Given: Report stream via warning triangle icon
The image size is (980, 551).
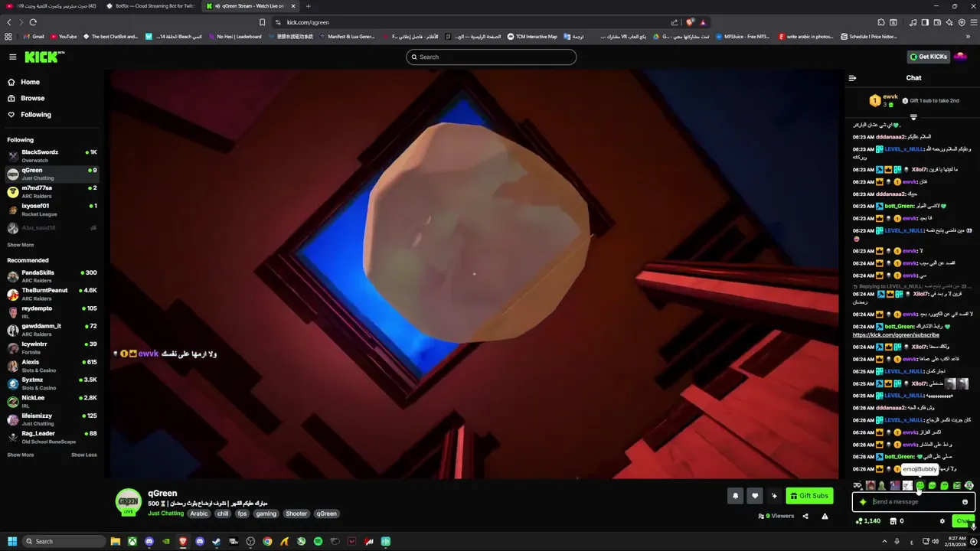Looking at the screenshot, I should [825, 517].
